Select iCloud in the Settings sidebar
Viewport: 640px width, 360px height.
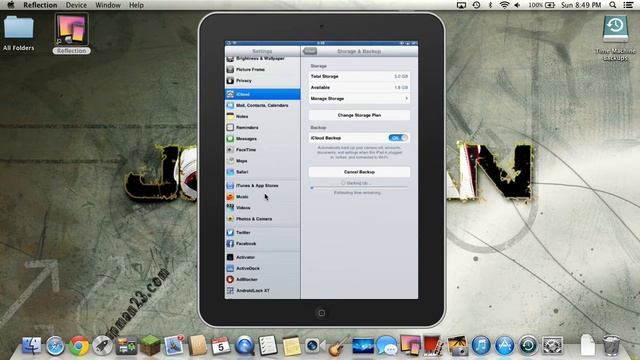[262, 94]
